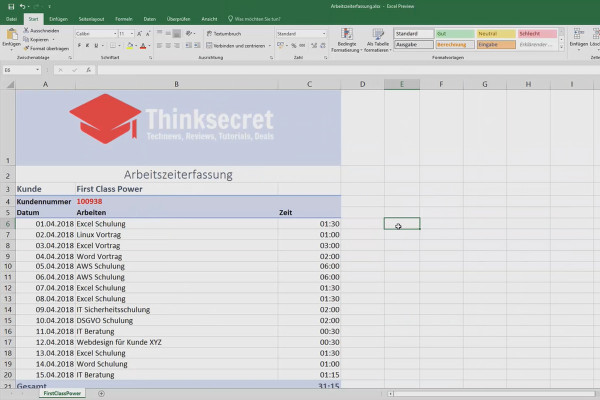Apply the yellow fill color bucket

click(x=130, y=46)
